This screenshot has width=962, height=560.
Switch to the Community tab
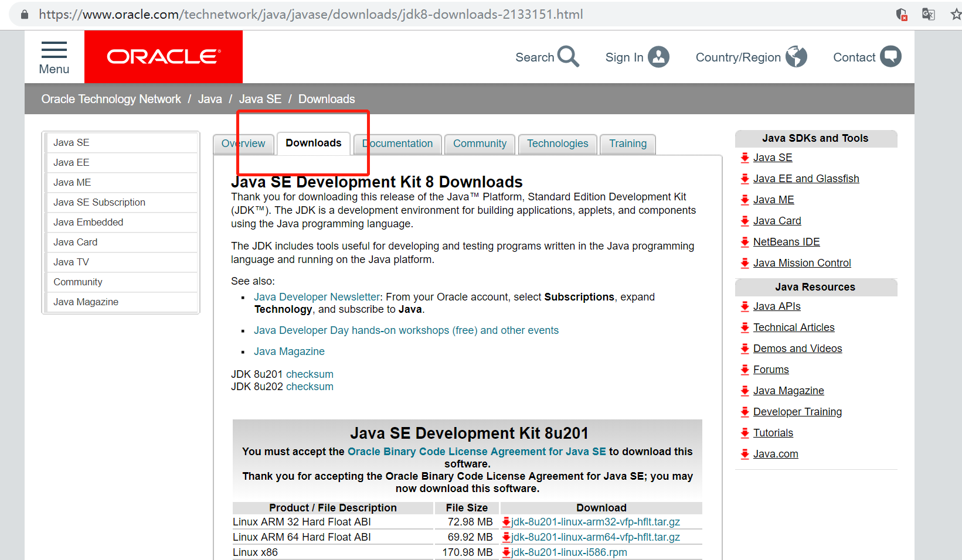click(x=479, y=144)
